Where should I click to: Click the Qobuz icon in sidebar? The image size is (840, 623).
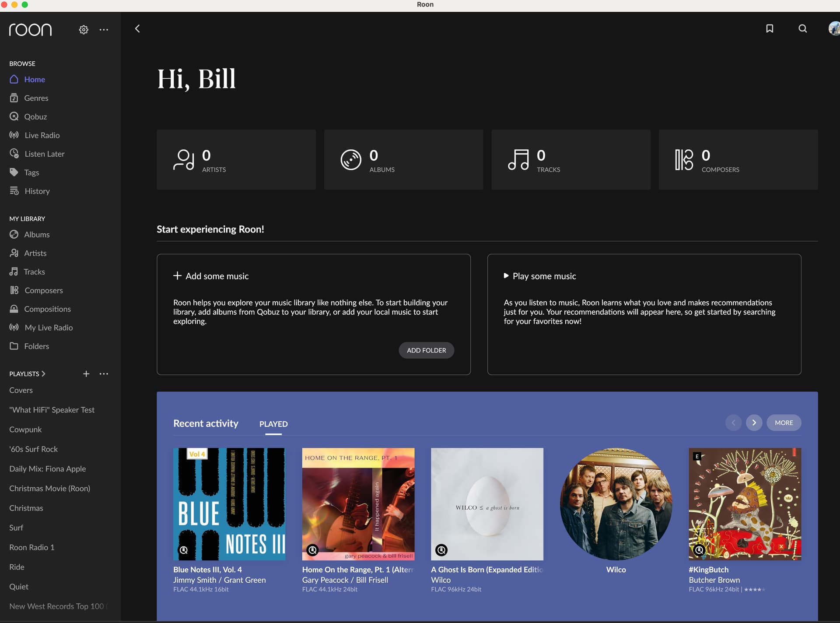[14, 116]
